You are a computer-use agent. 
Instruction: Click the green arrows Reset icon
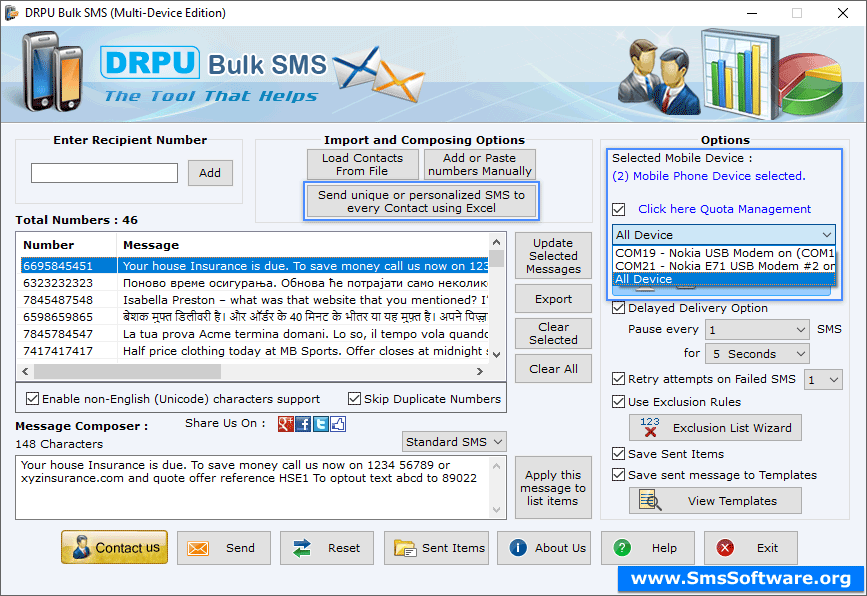point(302,548)
